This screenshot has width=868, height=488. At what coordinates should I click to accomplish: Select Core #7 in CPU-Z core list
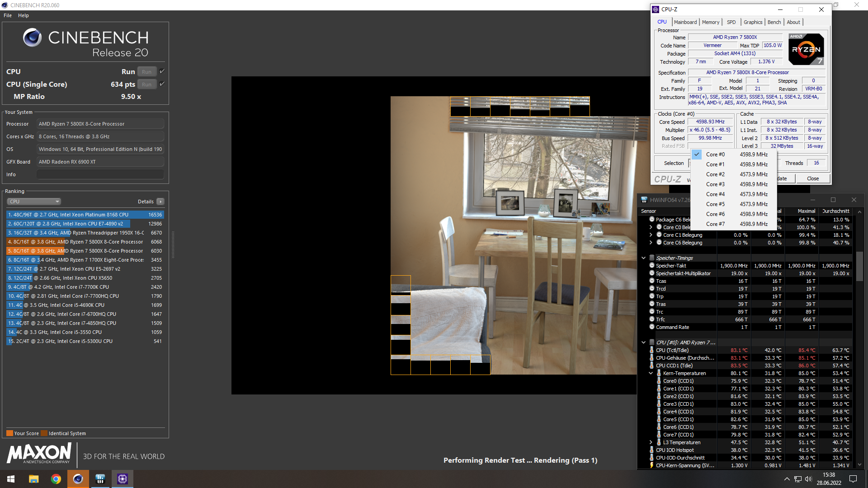pos(733,224)
